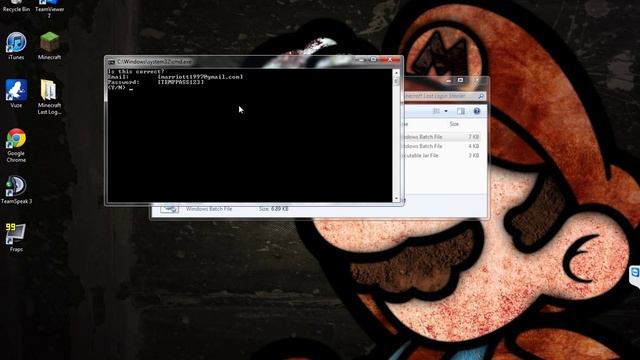Open the Vuze desktop shortcut
This screenshot has height=360, width=640.
16,93
